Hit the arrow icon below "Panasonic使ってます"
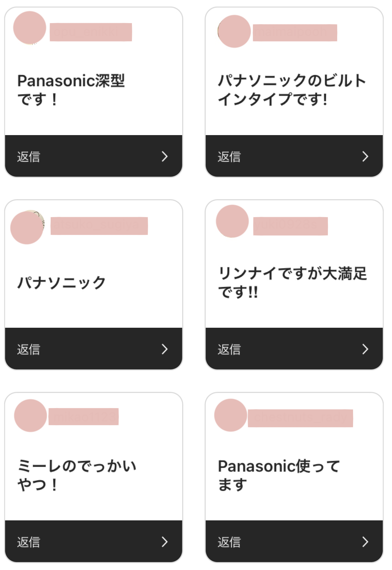This screenshot has width=392, height=570. pos(365,542)
